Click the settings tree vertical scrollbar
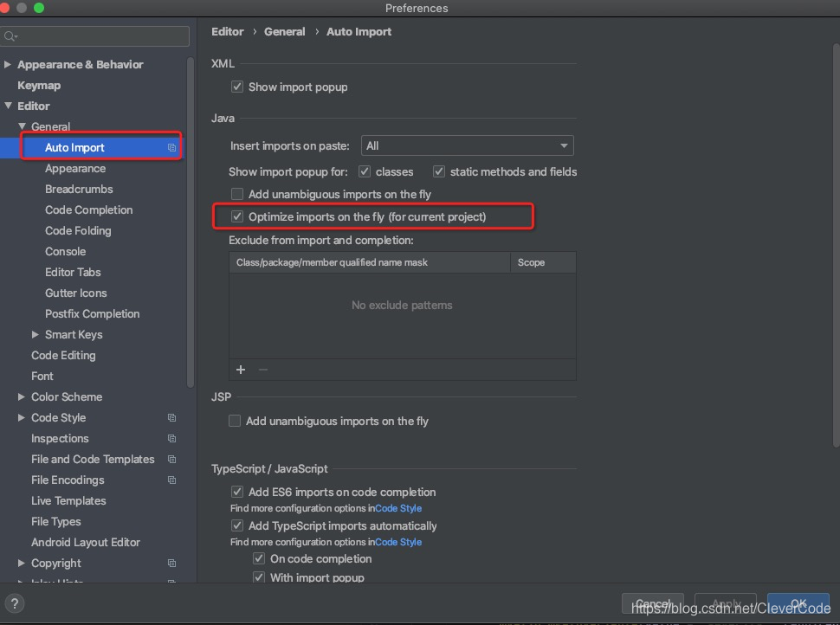The height and width of the screenshot is (625, 840). click(191, 222)
